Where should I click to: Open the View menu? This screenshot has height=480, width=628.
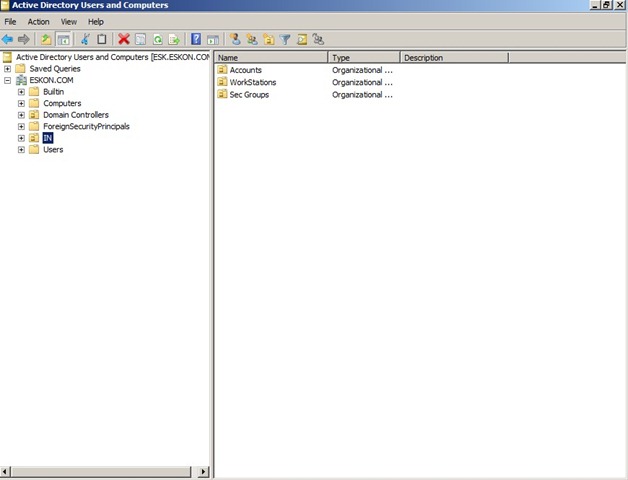[x=68, y=21]
